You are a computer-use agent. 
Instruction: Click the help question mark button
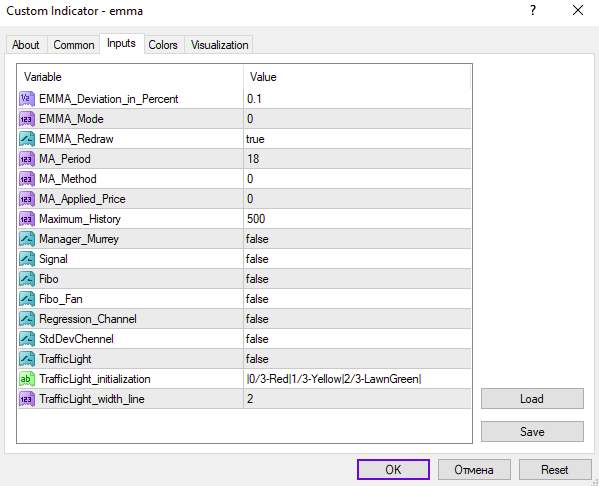[533, 10]
